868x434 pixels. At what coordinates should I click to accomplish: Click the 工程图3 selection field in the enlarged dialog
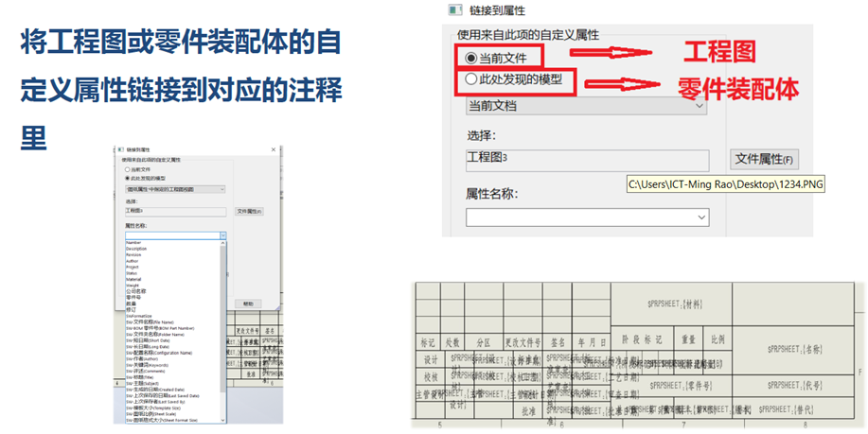[587, 161]
